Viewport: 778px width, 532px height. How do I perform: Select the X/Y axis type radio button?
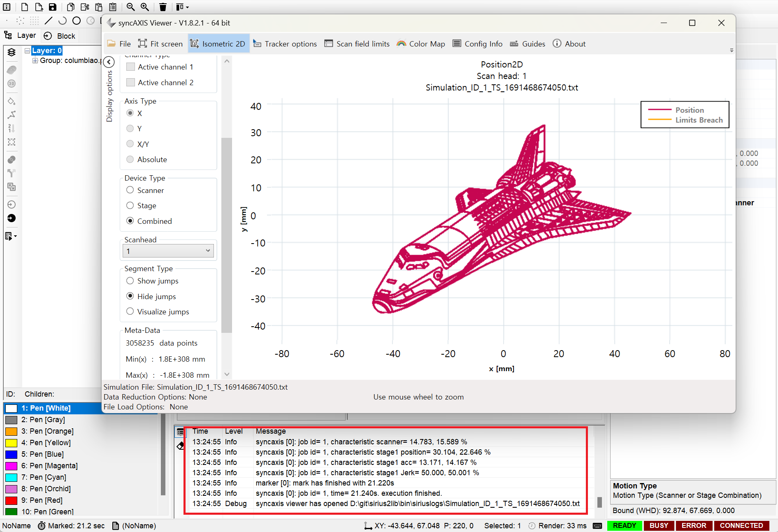[130, 144]
